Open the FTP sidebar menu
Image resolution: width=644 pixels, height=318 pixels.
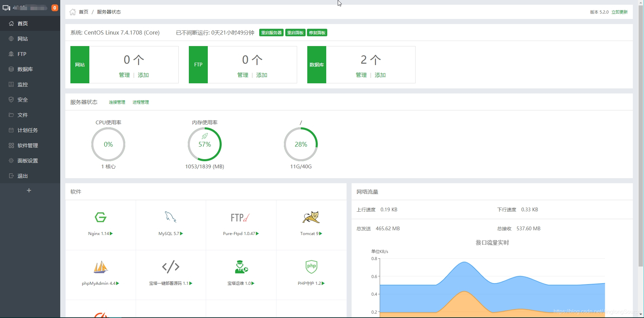click(30, 54)
